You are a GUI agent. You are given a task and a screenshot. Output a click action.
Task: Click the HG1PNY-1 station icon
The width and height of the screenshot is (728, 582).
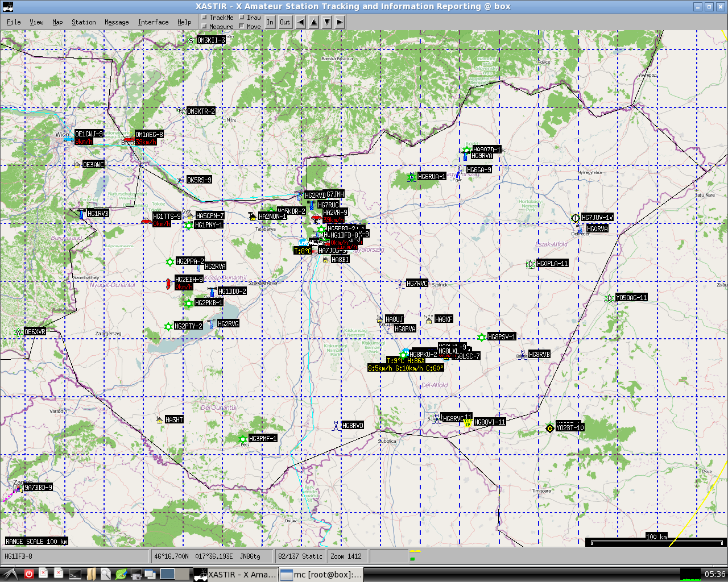tap(189, 226)
